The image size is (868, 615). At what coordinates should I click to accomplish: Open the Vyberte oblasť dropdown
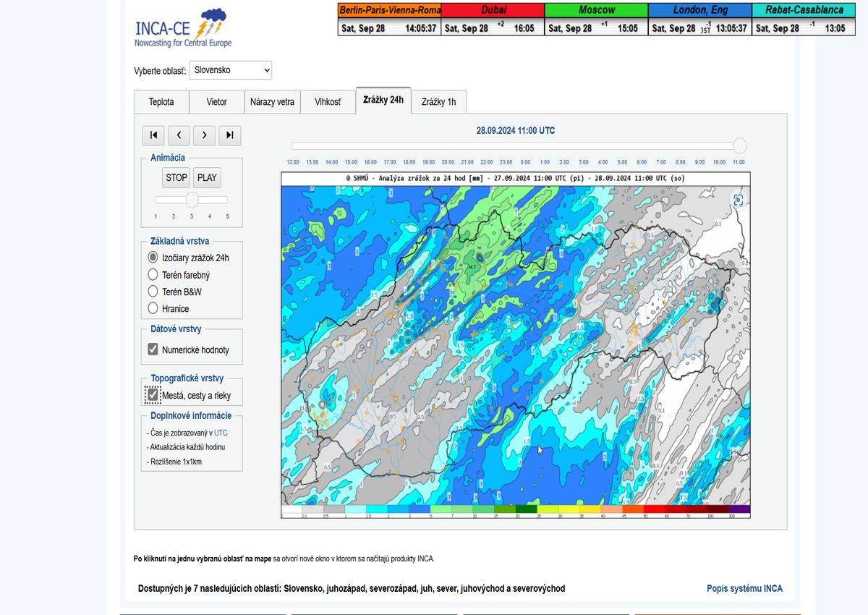tap(231, 70)
